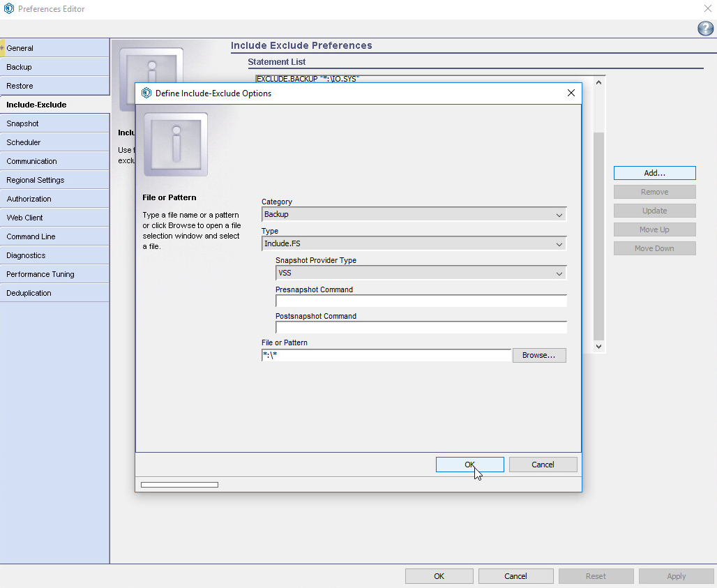
Task: Cancel the Define Include-Exclude Options dialog
Action: click(543, 465)
